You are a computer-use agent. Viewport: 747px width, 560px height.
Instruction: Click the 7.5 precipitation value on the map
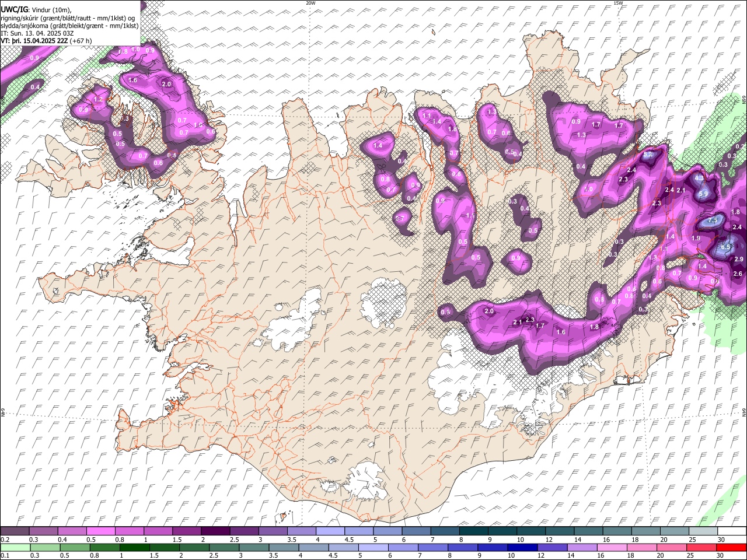point(714,222)
